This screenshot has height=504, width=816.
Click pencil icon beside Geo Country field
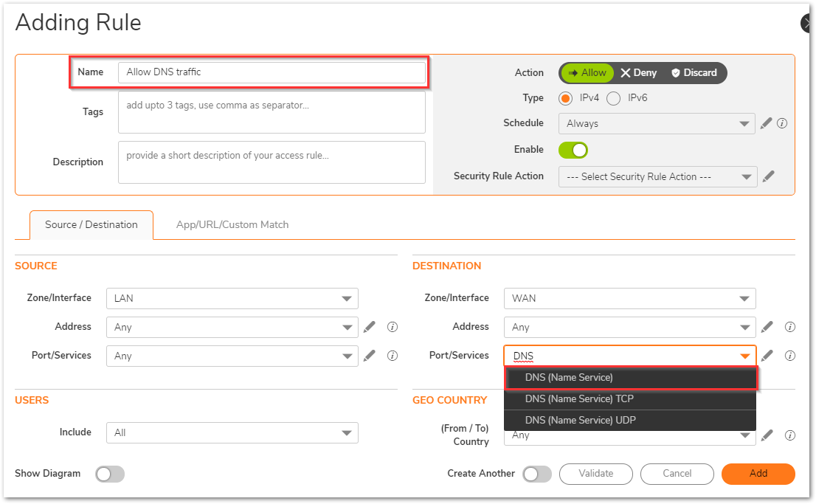767,435
